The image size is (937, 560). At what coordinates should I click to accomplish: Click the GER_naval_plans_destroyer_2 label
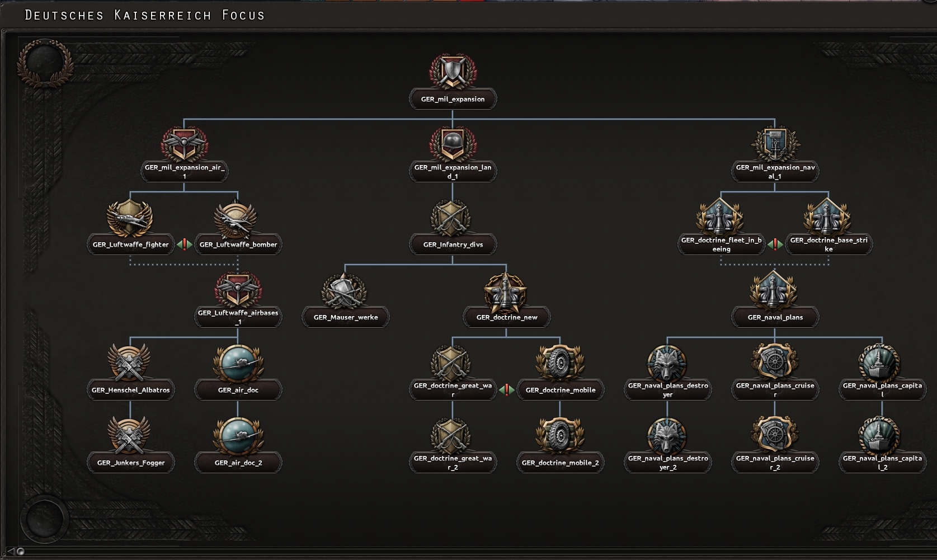[668, 463]
